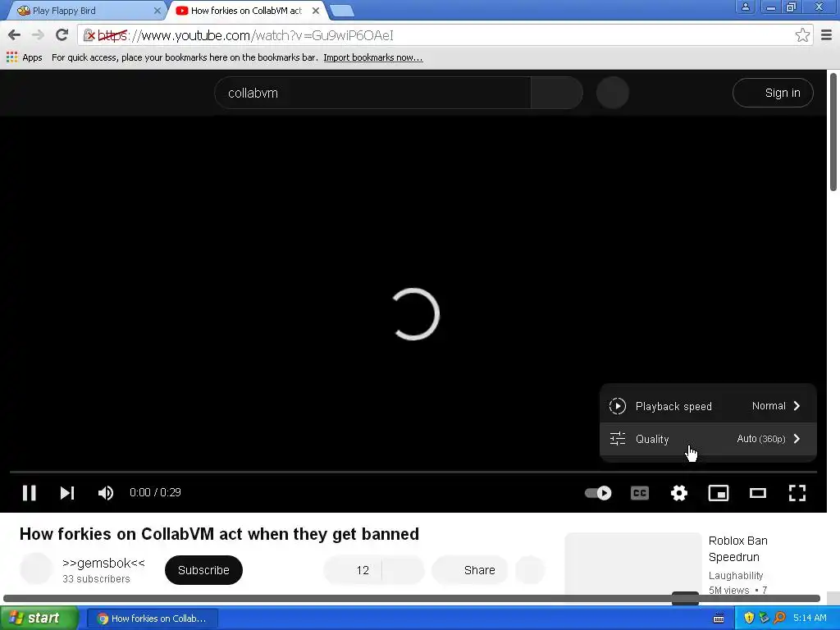Click the Sign in button

coord(773,93)
